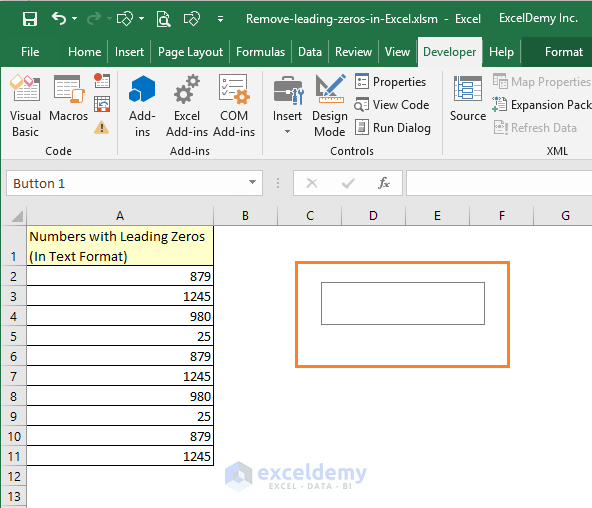Select row 1 header

click(x=14, y=246)
